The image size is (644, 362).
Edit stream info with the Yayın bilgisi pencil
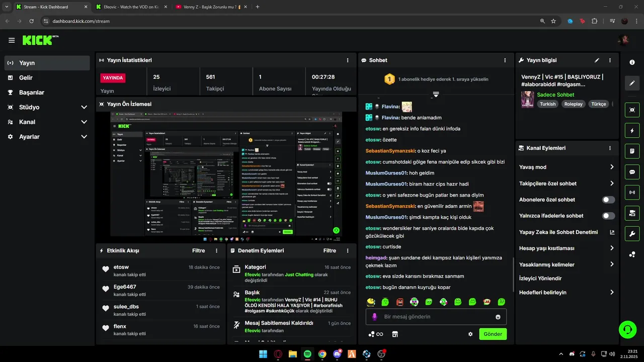point(597,60)
